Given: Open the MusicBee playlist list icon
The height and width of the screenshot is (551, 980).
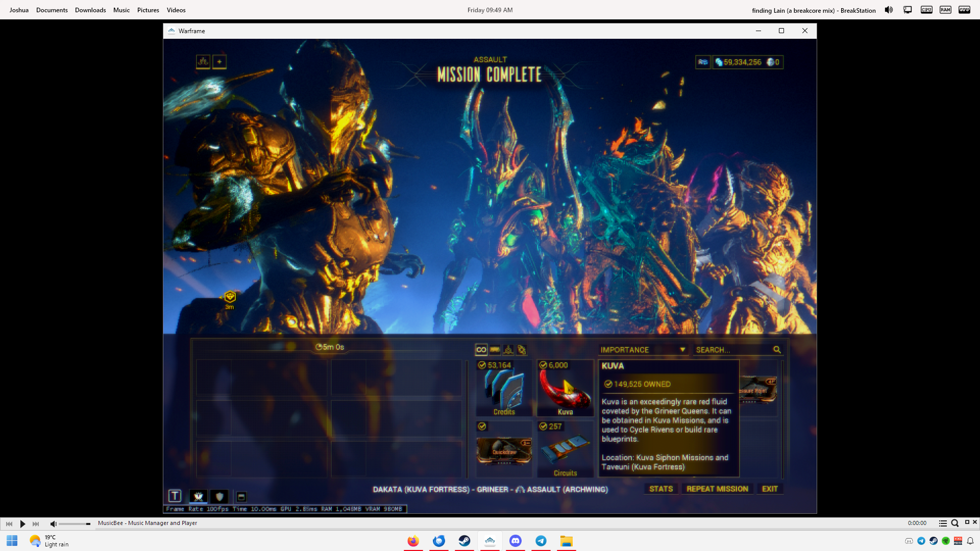Looking at the screenshot, I should coord(943,523).
